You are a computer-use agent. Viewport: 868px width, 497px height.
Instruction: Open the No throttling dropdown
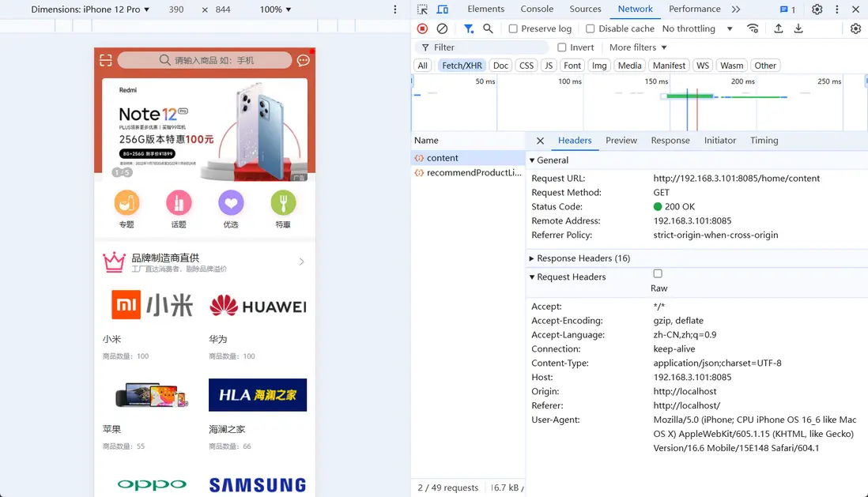697,28
